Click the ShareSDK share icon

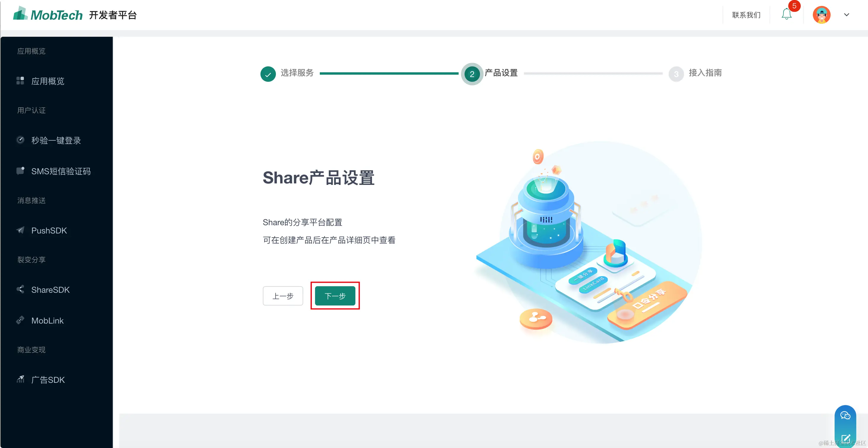click(x=20, y=289)
